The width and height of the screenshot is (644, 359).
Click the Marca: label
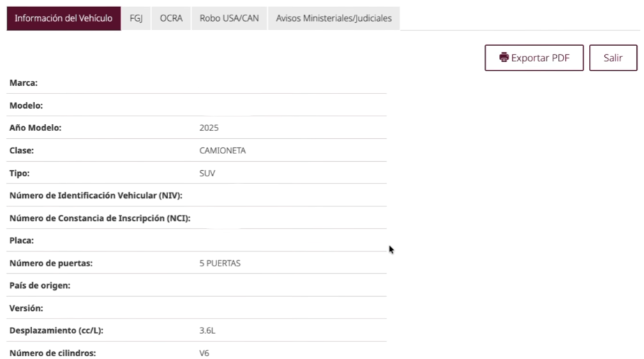pos(24,83)
